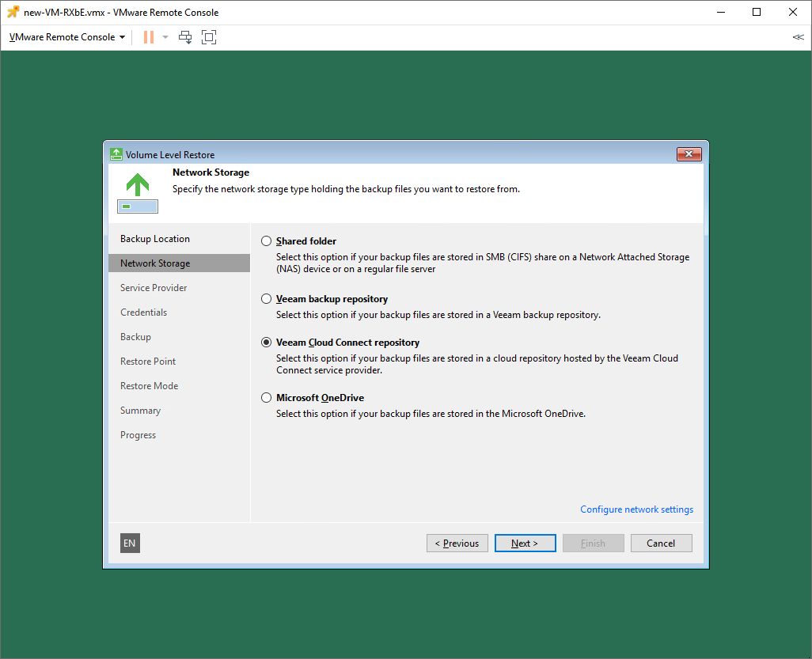Viewport: 812px width, 659px height.
Task: Click the VMware Remote Console app icon
Action: pyautogui.click(x=13, y=12)
